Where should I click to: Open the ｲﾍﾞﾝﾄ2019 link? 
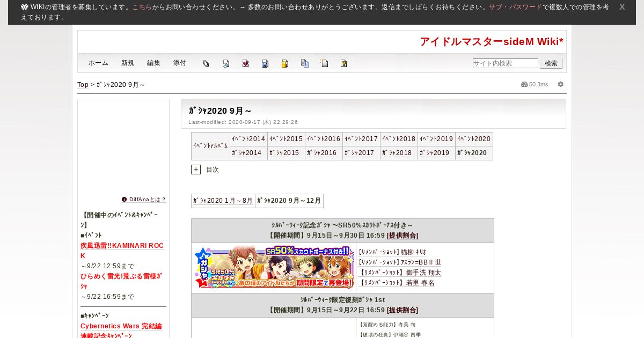click(436, 139)
